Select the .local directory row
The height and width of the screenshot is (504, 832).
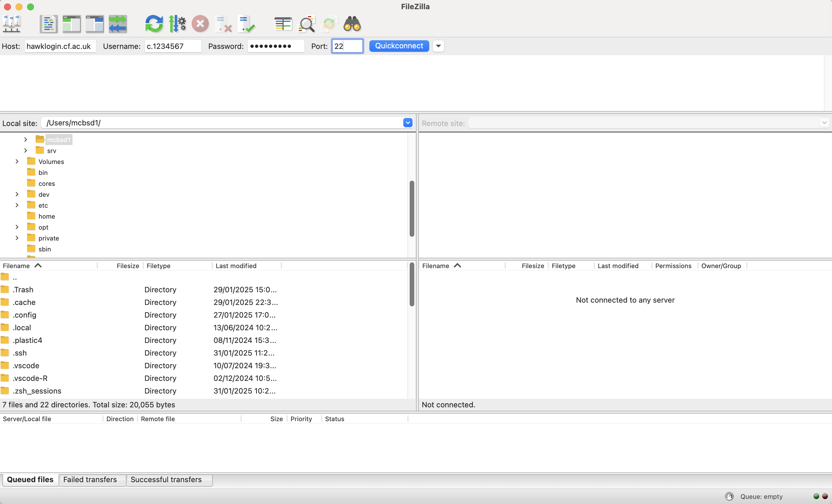203,327
